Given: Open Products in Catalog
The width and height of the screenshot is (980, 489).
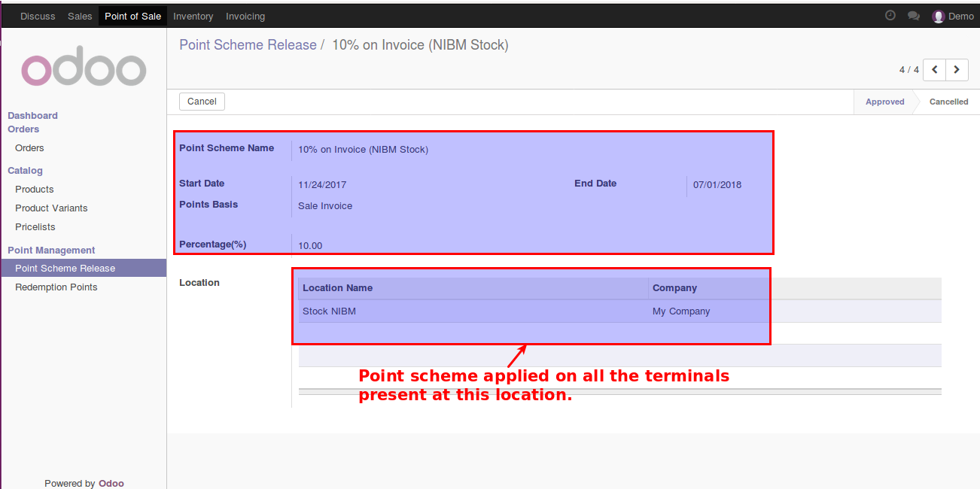Looking at the screenshot, I should 35,190.
